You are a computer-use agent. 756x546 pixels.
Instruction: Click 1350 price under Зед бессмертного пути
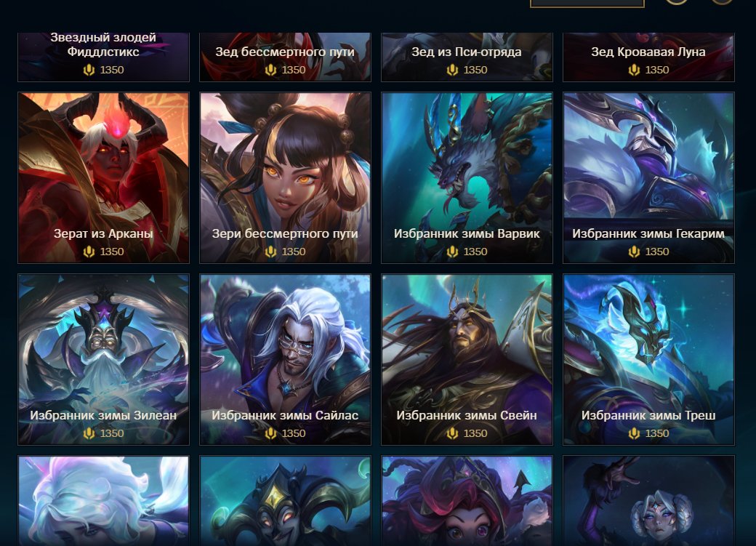point(294,70)
